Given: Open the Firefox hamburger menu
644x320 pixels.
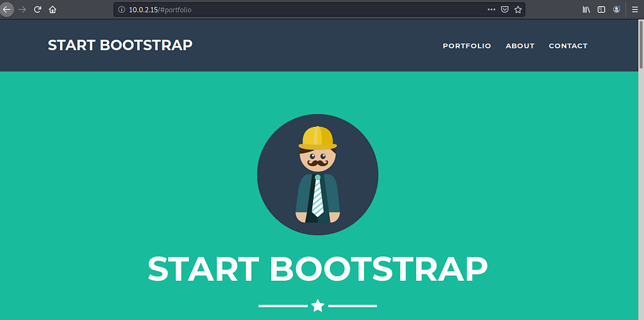Looking at the screenshot, I should [634, 10].
